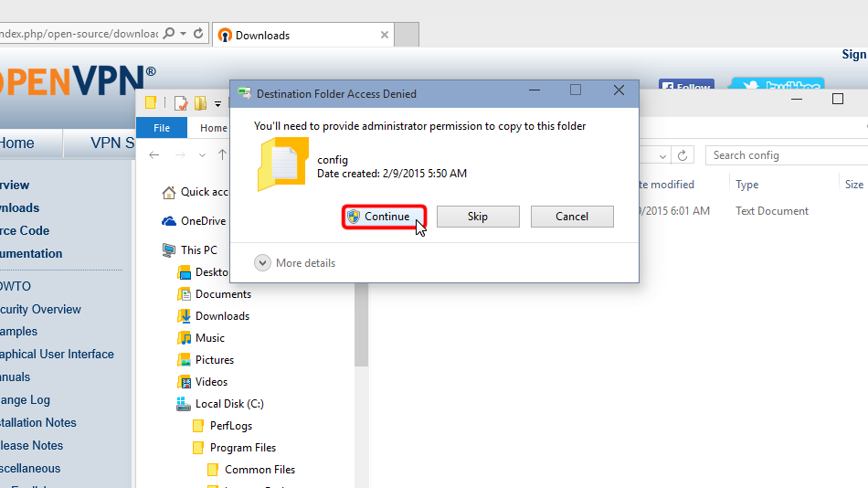Click the New folder quick access icon

[200, 102]
